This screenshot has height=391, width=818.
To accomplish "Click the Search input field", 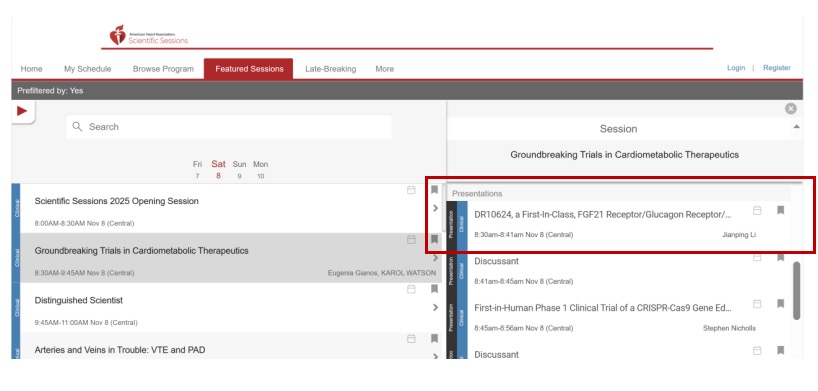I will pos(228,127).
